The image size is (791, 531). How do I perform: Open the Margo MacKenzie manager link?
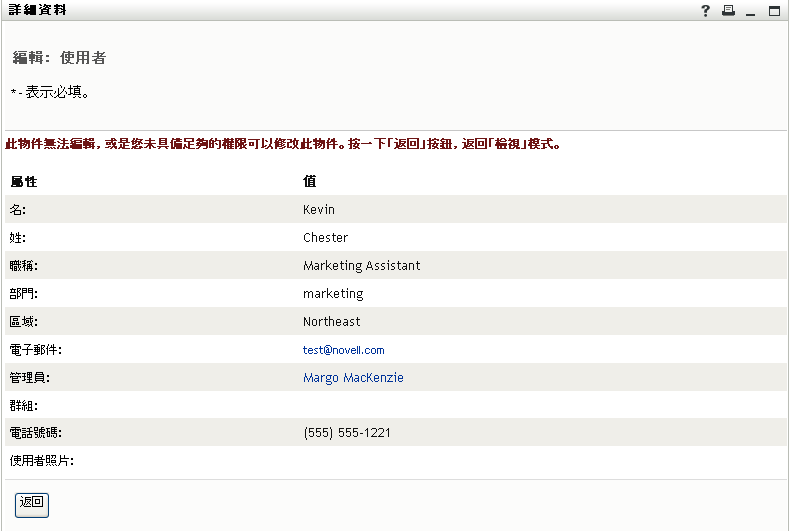tap(353, 378)
